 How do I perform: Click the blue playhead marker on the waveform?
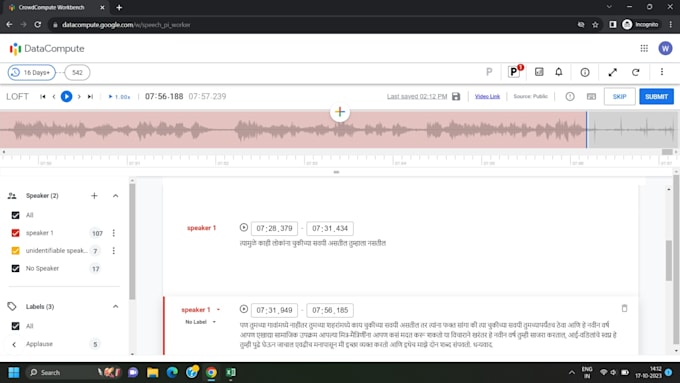point(586,130)
